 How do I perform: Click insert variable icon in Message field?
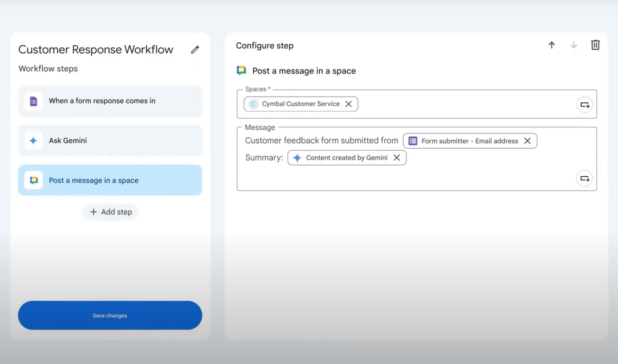pos(585,178)
